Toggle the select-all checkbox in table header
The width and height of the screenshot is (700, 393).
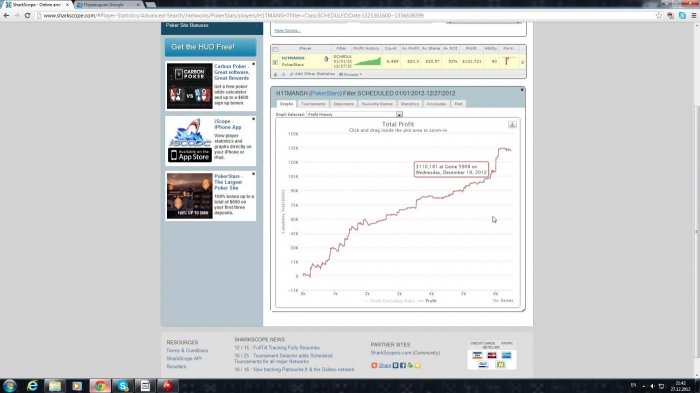pos(275,49)
